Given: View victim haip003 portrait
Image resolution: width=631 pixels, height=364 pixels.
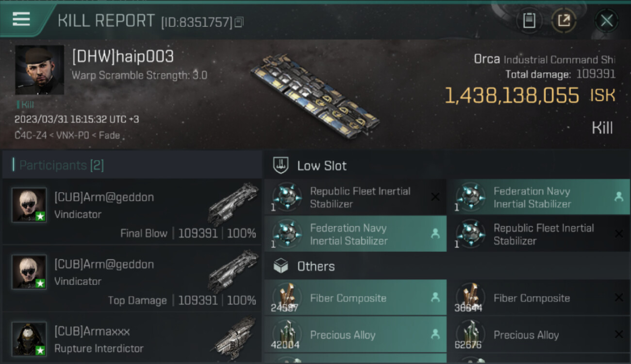Looking at the screenshot, I should (39, 70).
